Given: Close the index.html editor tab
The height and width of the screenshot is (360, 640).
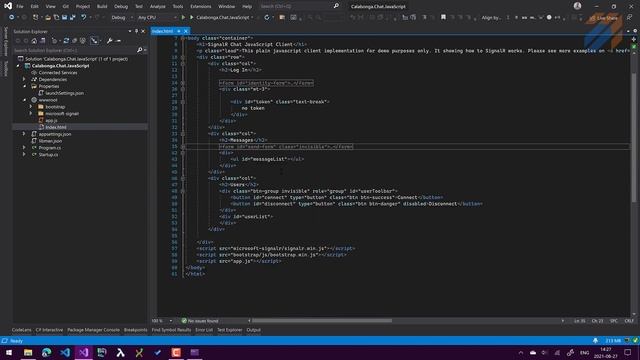Looking at the screenshot, I should click(x=186, y=31).
